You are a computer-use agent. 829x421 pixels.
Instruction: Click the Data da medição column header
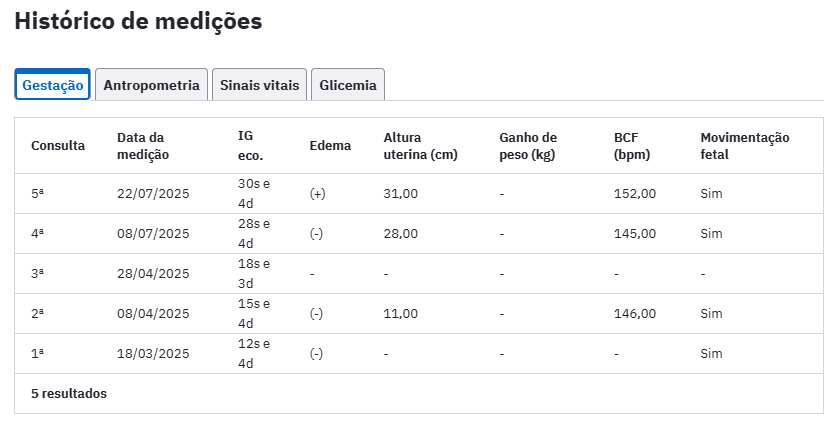143,146
